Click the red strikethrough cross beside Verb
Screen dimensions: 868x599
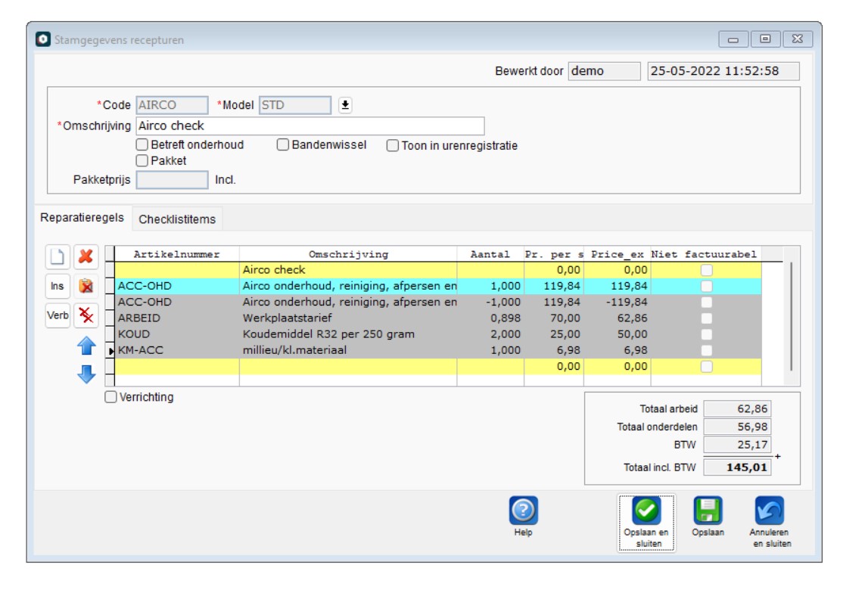coord(86,315)
